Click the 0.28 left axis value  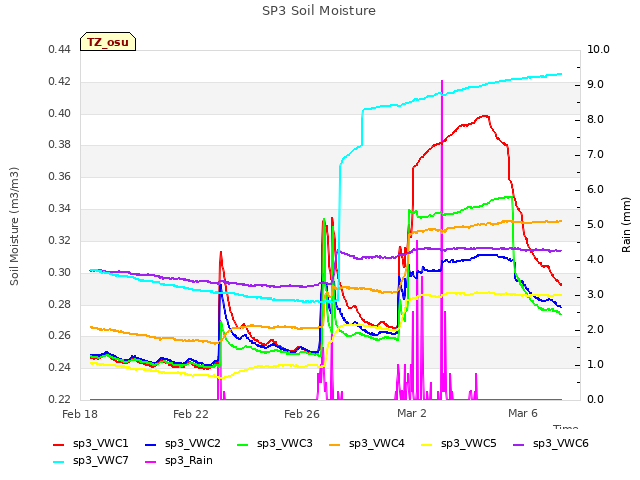60,304
